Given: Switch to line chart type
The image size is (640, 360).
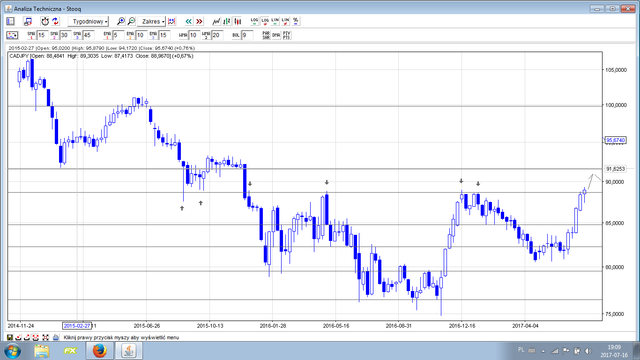Looking at the screenshot, I should [216, 21].
